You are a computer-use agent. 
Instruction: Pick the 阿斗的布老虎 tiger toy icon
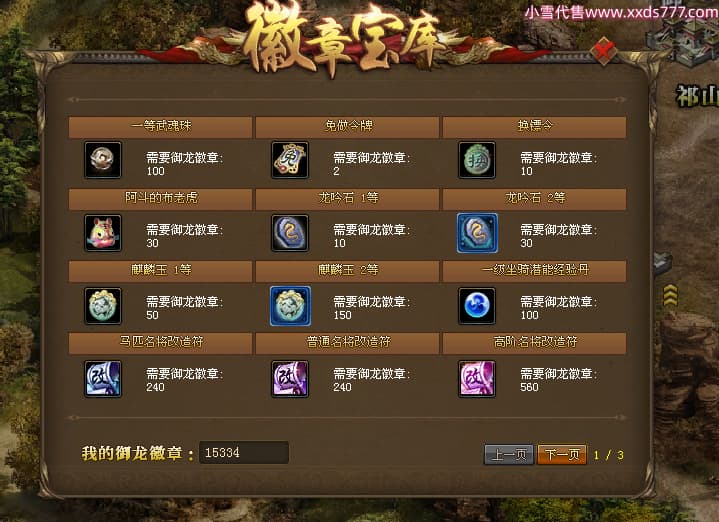(103, 233)
